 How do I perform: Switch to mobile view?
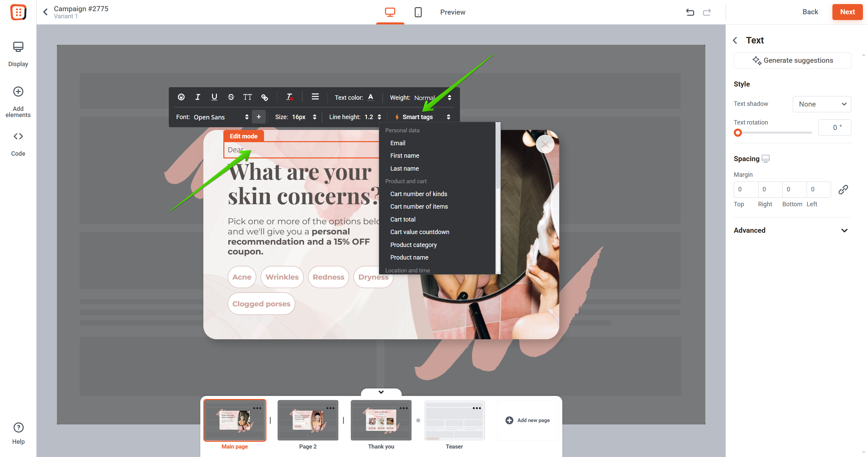418,12
